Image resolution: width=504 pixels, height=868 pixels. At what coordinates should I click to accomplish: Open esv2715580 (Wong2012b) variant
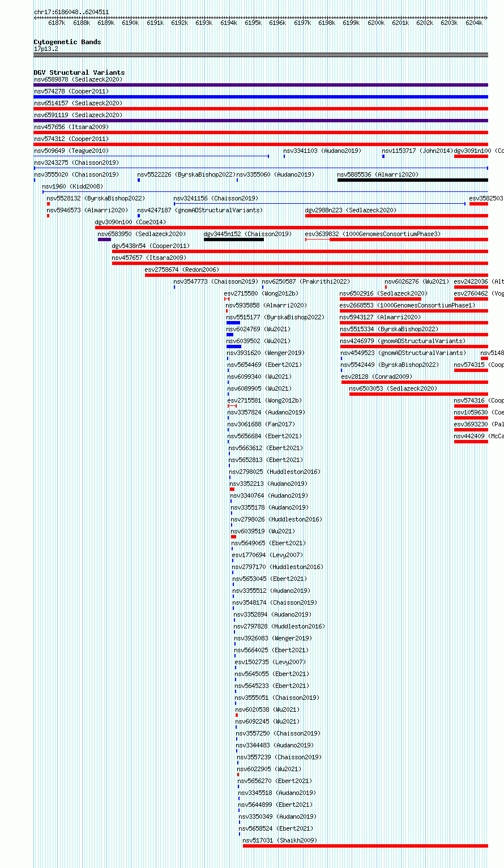(x=261, y=294)
